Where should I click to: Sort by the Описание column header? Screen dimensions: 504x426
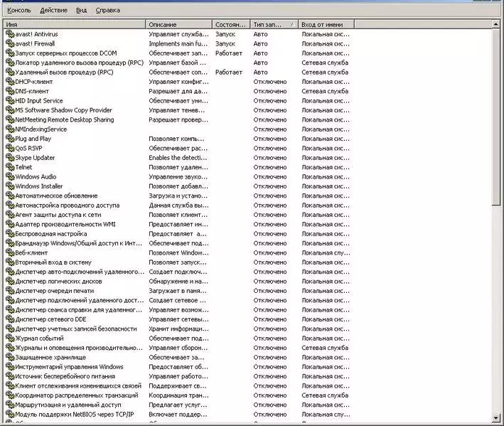pos(178,24)
